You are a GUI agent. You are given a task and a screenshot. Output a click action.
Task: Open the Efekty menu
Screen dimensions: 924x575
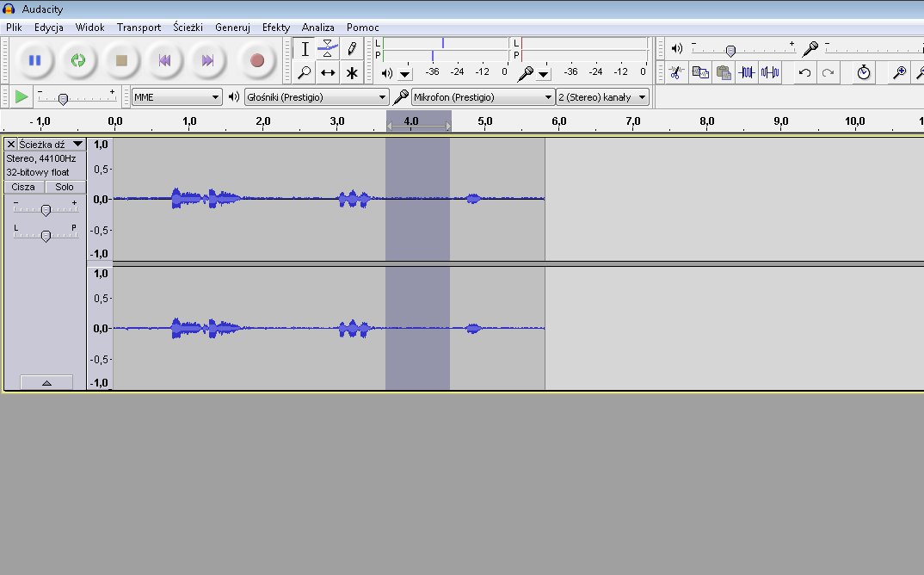[276, 28]
